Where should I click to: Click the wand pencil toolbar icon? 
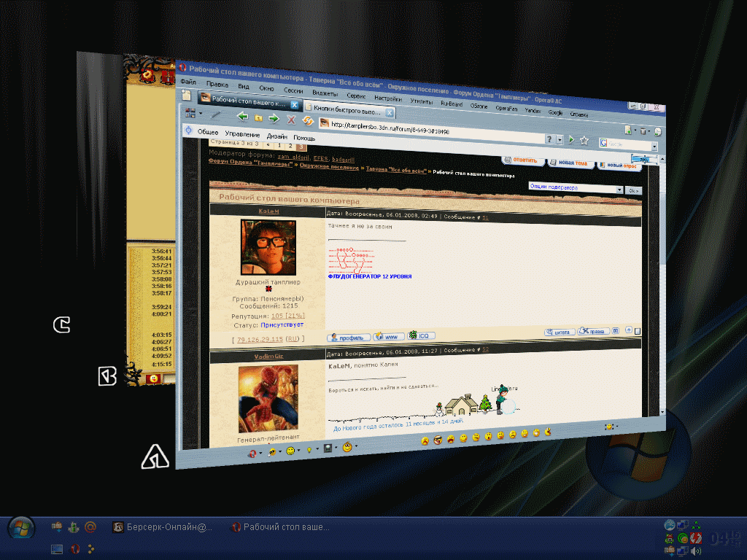[216, 114]
